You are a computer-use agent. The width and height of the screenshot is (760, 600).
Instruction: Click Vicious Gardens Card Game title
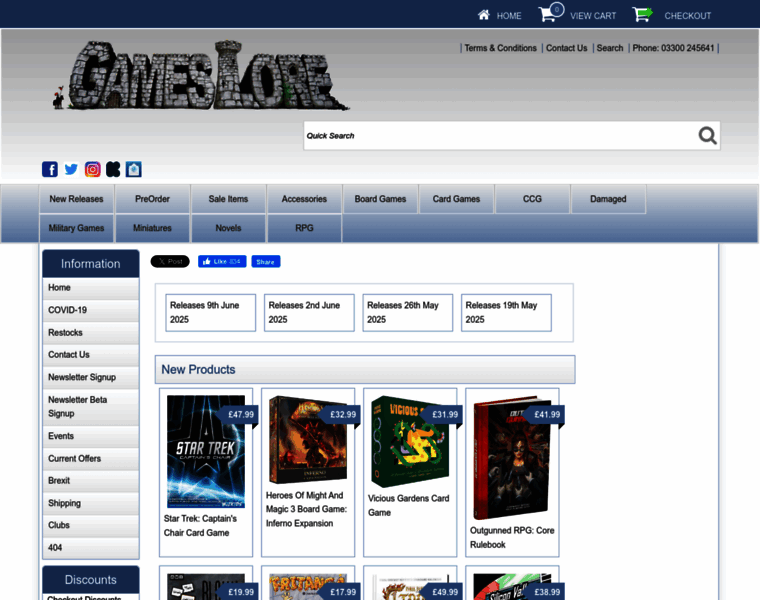409,505
